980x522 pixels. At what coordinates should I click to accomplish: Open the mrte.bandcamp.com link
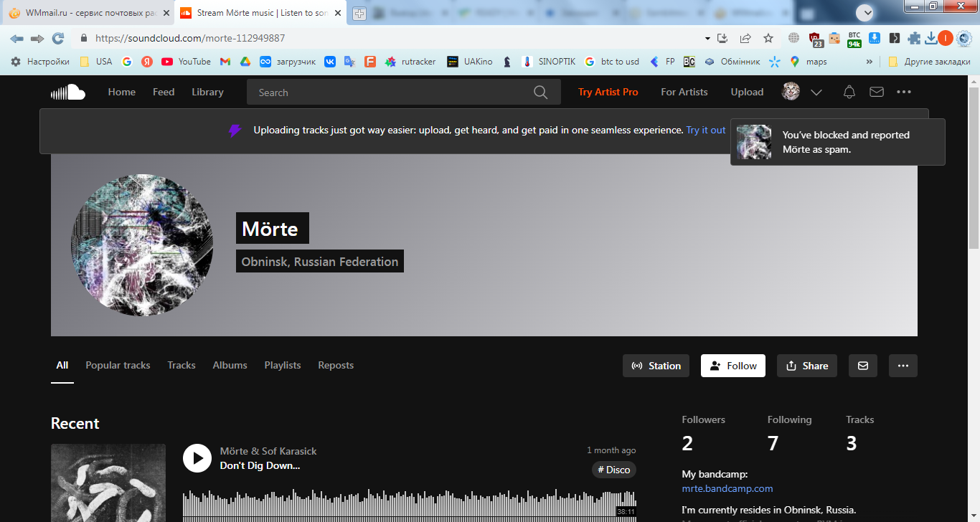tap(727, 488)
